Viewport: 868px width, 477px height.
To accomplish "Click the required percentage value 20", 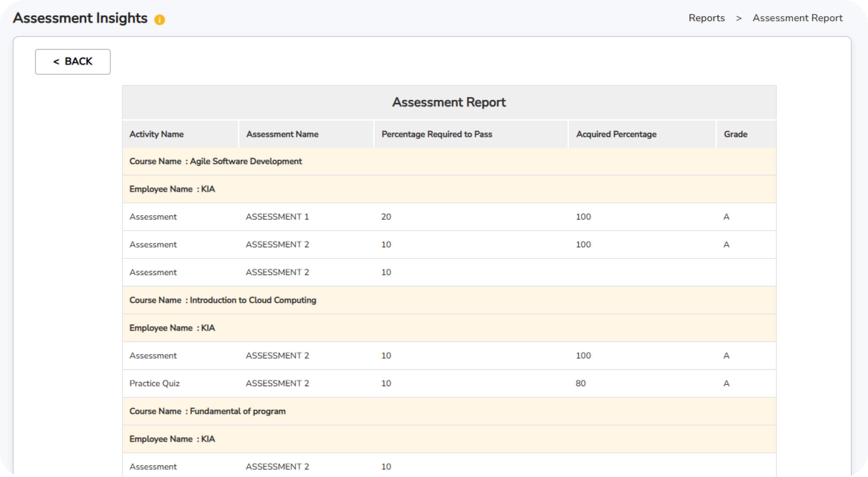I will [386, 217].
